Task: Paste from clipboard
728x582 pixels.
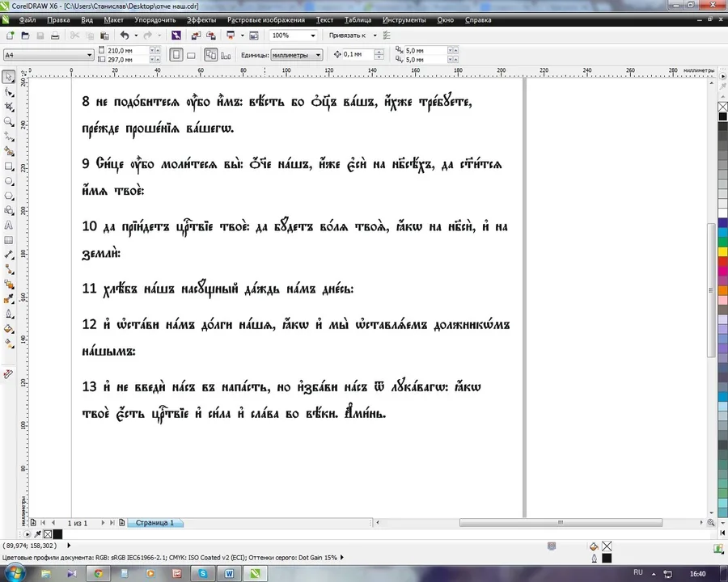Action: tap(104, 36)
